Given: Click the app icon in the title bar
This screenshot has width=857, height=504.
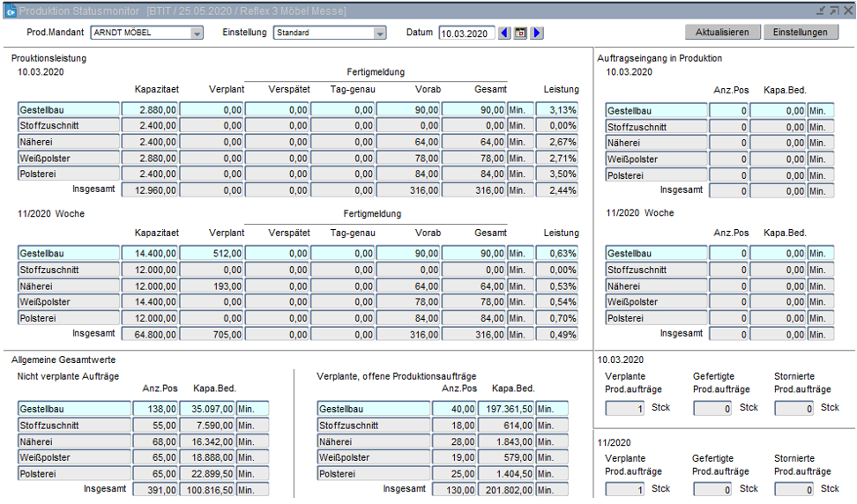Looking at the screenshot, I should coord(10,11).
